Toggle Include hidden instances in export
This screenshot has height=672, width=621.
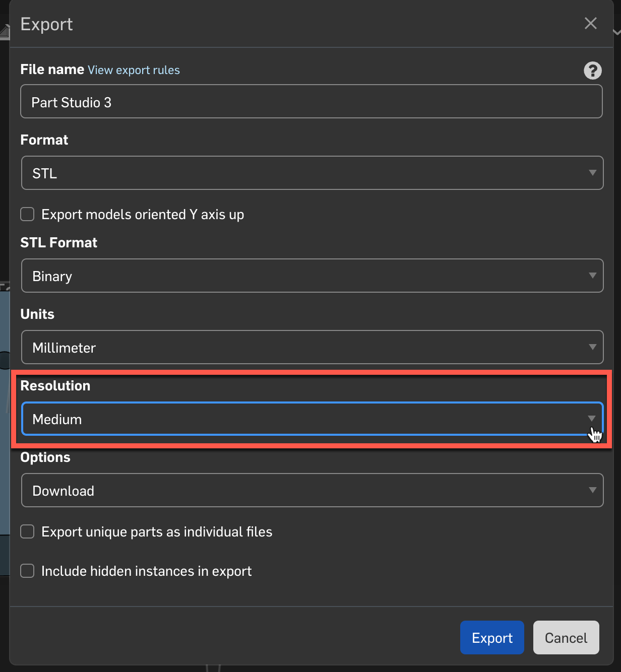click(x=27, y=571)
